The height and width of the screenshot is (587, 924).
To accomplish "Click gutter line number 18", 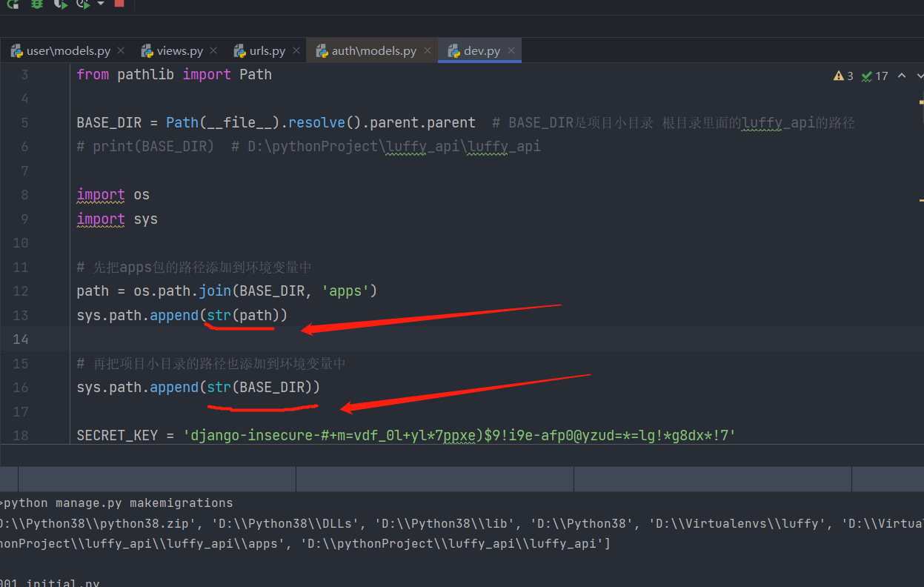I will (x=21, y=436).
